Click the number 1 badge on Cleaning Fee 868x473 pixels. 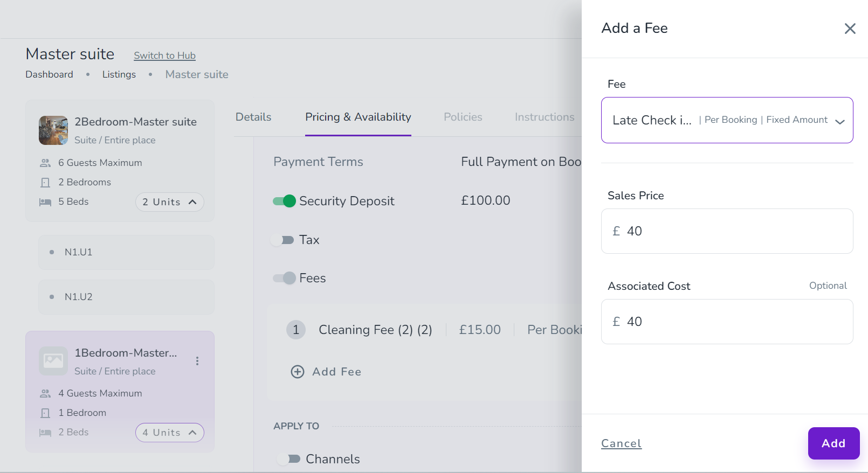coord(296,330)
